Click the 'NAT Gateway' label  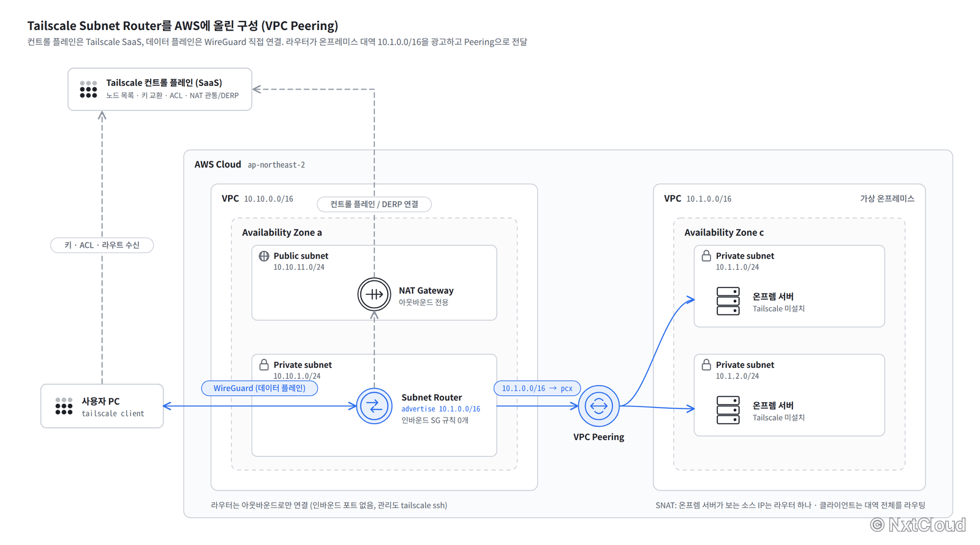[426, 291]
